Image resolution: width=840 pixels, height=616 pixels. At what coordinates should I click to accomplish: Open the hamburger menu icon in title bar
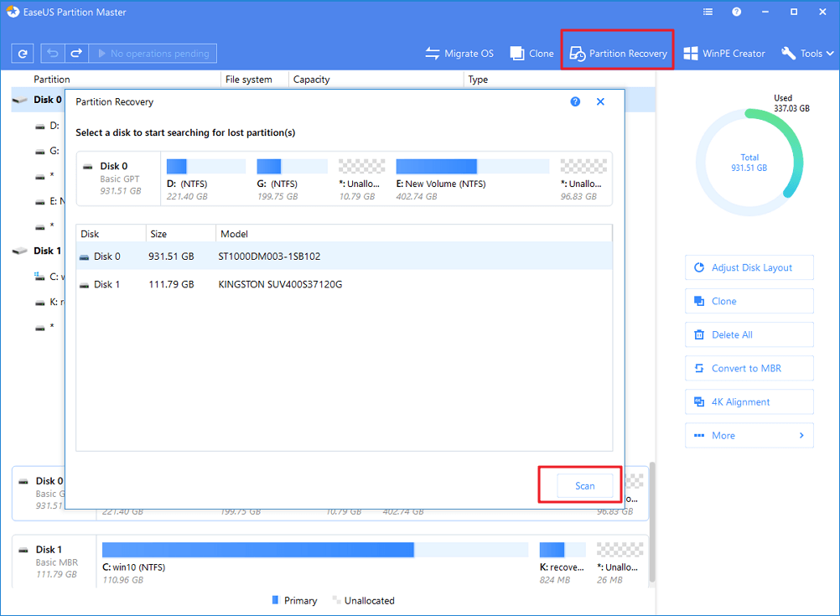(x=708, y=12)
